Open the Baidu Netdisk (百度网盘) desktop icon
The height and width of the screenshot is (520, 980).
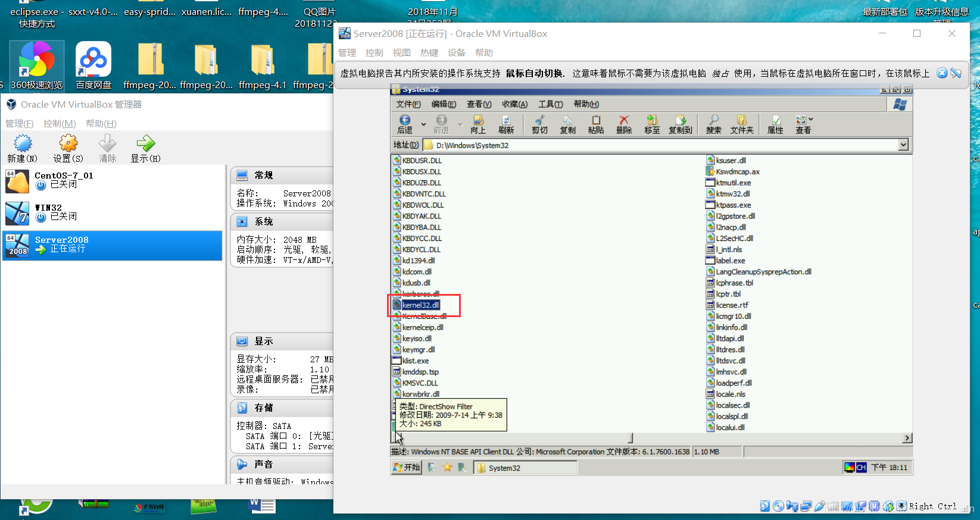[x=93, y=66]
